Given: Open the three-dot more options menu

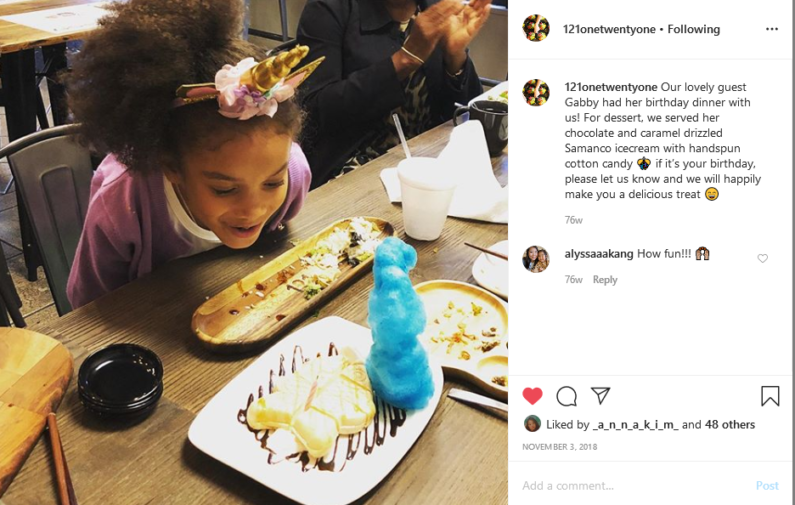Looking at the screenshot, I should coord(772,29).
